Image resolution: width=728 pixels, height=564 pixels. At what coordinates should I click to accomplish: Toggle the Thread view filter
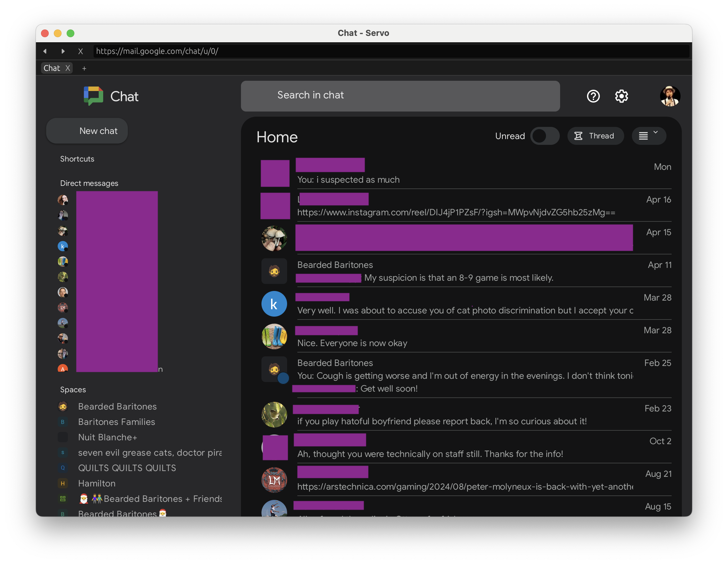pyautogui.click(x=595, y=136)
